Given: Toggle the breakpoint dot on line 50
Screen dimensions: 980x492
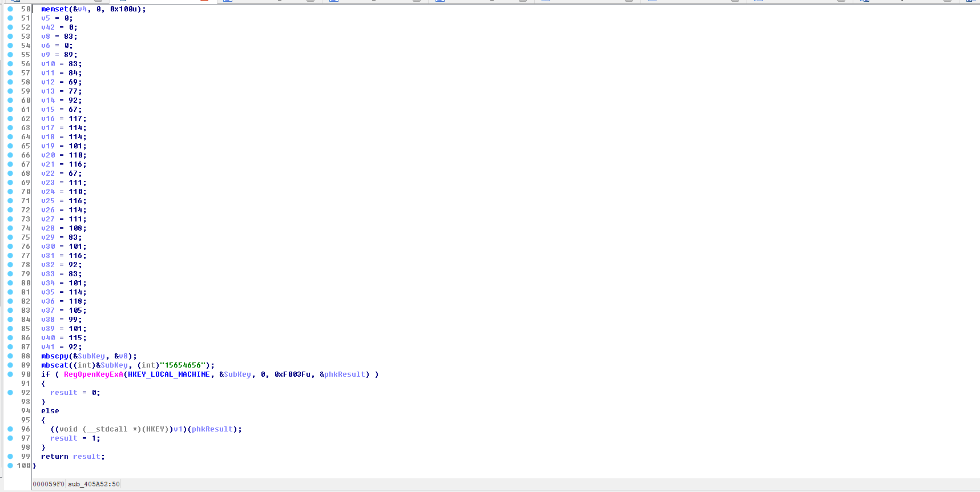Looking at the screenshot, I should (10, 9).
